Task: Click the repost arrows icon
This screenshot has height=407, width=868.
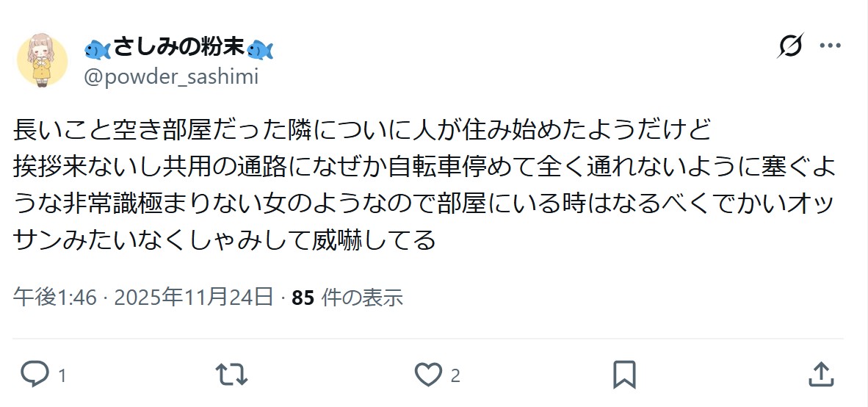Action: point(231,375)
